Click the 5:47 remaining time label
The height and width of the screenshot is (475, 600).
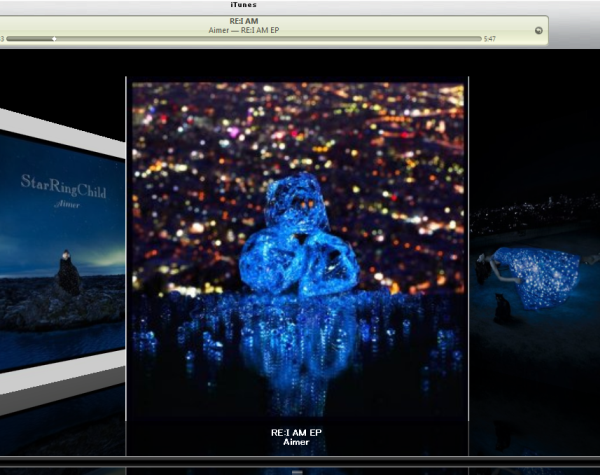[489, 39]
